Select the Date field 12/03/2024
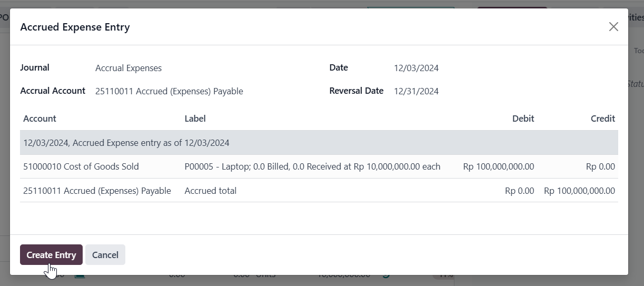 pyautogui.click(x=416, y=68)
